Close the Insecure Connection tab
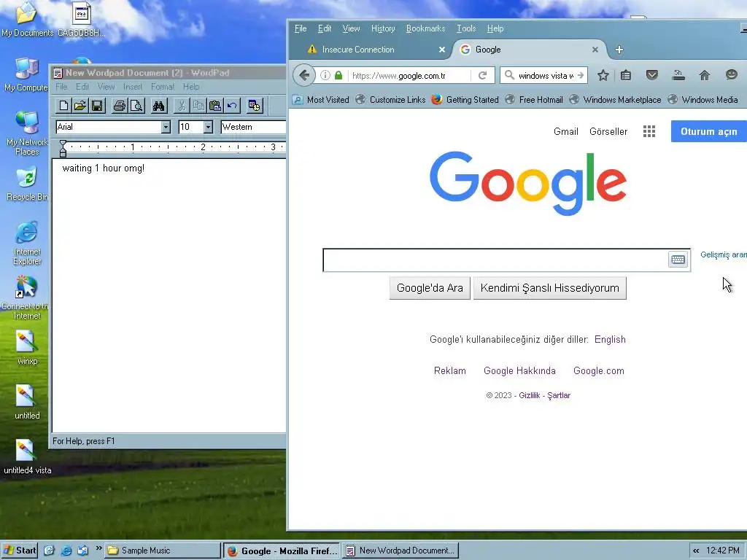The image size is (747, 560). 442,50
